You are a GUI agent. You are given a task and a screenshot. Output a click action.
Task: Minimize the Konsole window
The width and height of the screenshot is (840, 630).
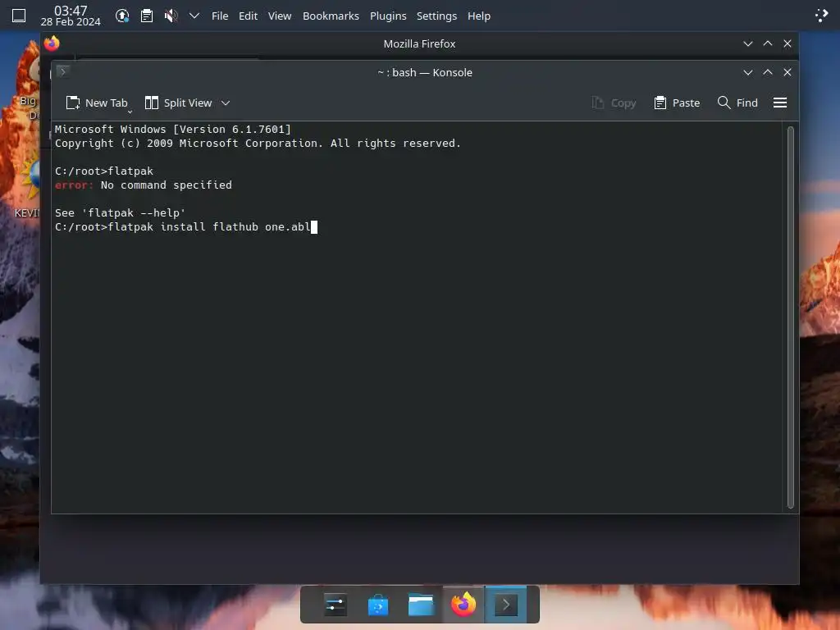coord(748,72)
